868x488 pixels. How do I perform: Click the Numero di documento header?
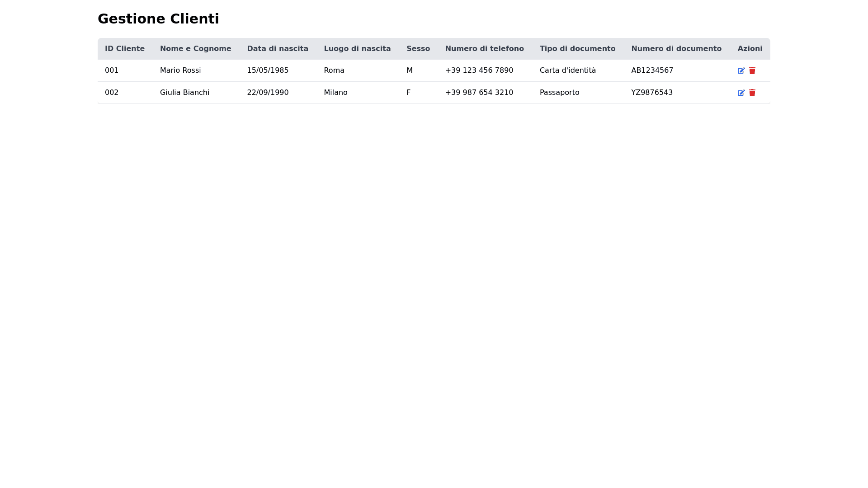[x=676, y=49]
